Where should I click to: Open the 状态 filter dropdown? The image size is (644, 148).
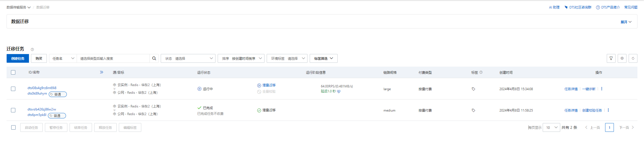(x=188, y=58)
